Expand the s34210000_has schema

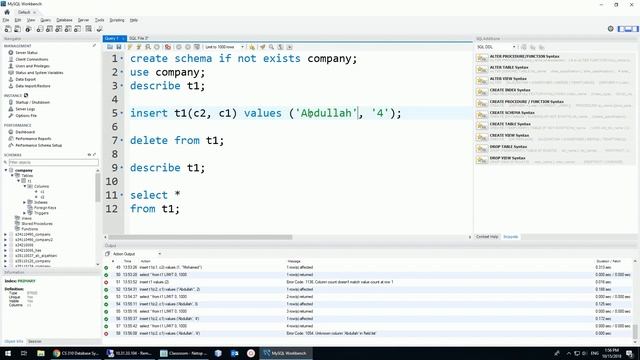(5, 250)
